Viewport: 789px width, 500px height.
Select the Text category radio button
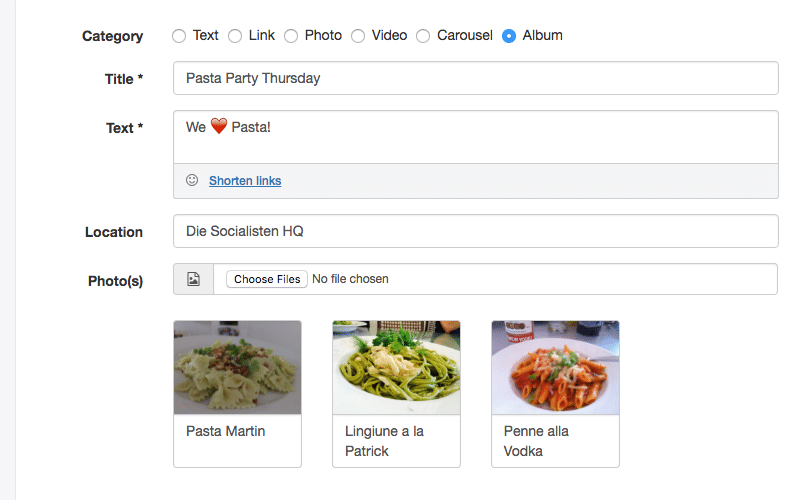(179, 36)
